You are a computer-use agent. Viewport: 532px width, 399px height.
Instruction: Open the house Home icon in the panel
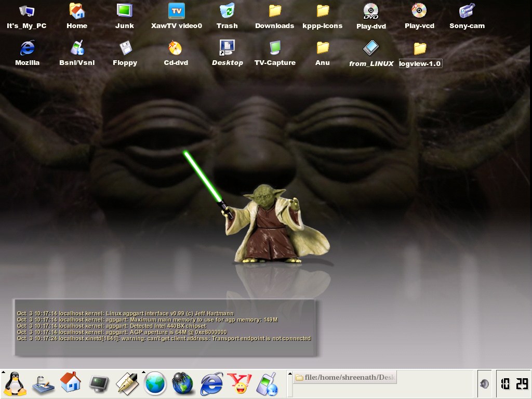(71, 382)
